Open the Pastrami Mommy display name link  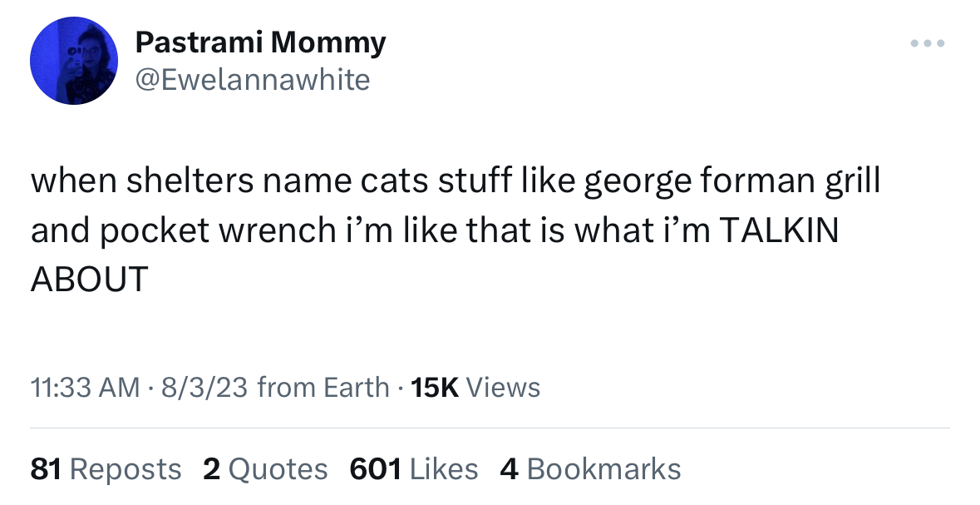coord(259,42)
